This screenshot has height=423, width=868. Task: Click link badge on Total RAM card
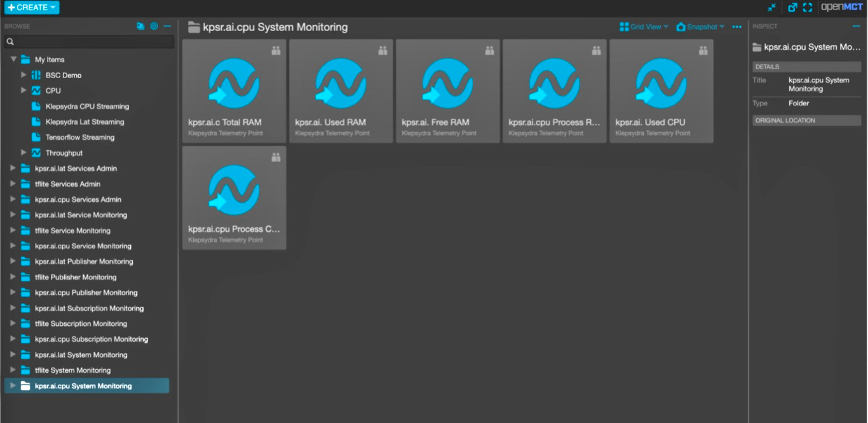(x=276, y=50)
